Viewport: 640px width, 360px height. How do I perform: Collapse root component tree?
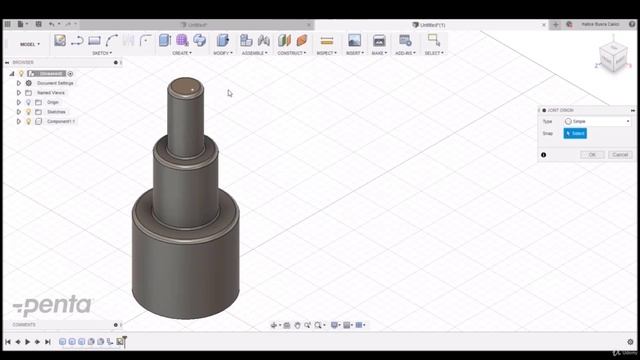12,74
